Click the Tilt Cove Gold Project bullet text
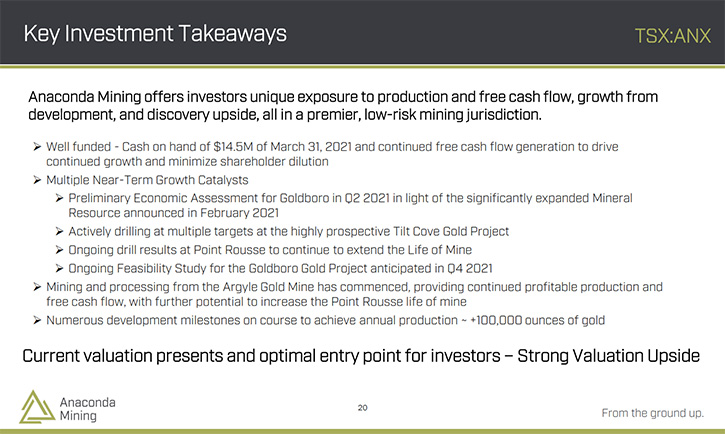This screenshot has height=434, width=725. click(x=289, y=231)
